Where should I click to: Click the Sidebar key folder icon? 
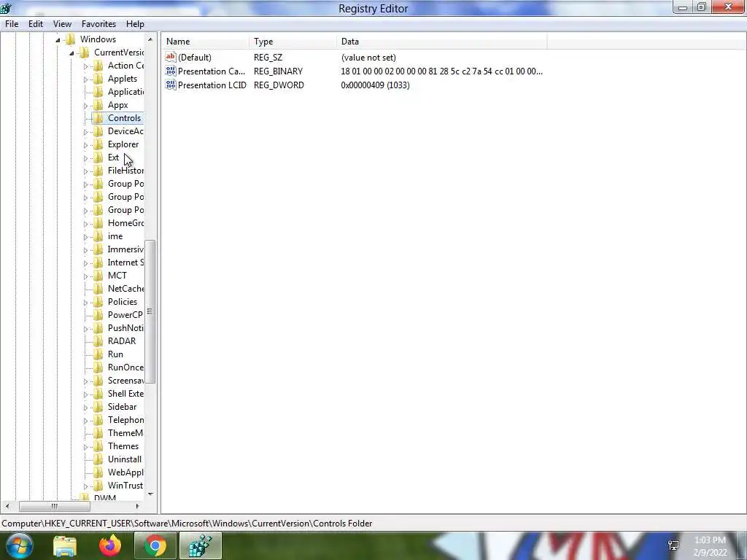98,407
